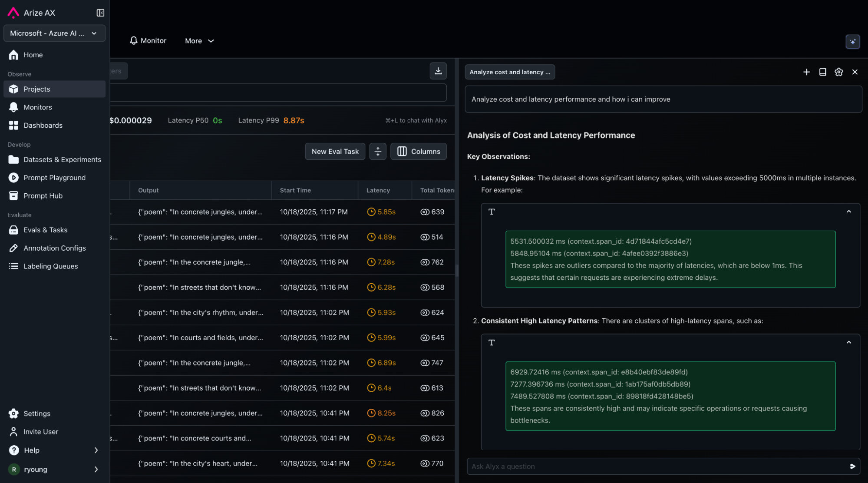Expand the More menu dropdown
The height and width of the screenshot is (483, 868).
(x=199, y=41)
